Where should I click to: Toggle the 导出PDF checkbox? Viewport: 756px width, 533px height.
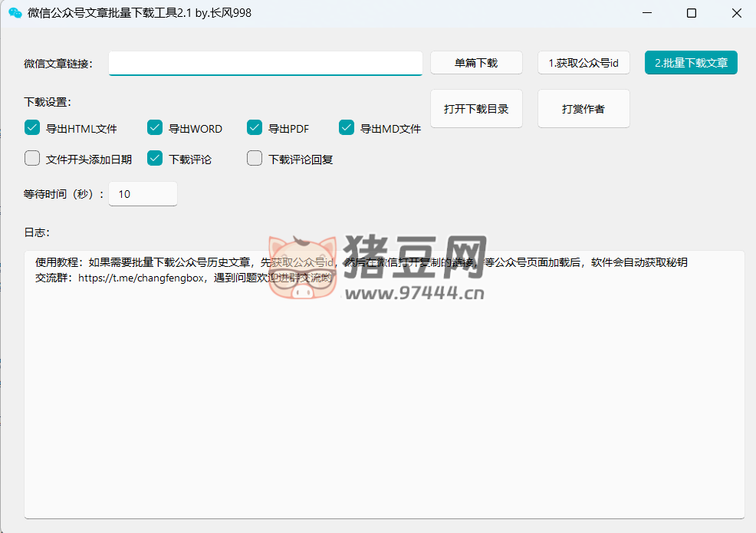pyautogui.click(x=255, y=128)
